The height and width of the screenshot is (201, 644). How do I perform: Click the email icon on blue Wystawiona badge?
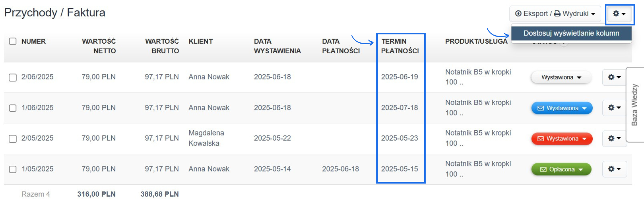pos(541,108)
